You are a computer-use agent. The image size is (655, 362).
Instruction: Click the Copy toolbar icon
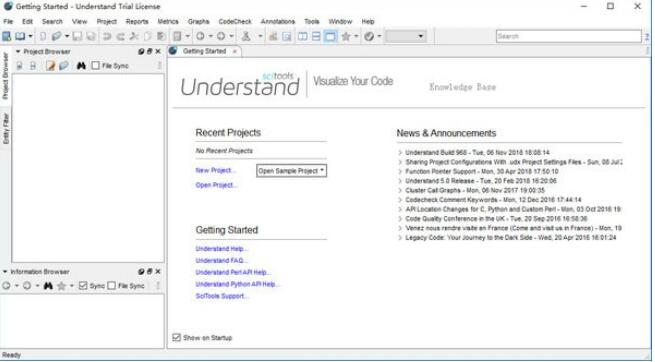[147, 36]
